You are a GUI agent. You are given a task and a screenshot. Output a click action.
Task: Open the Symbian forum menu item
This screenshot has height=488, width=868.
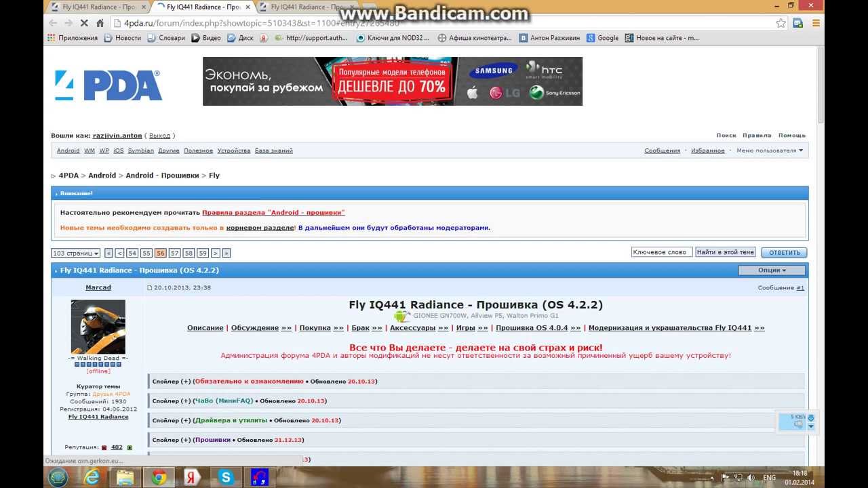click(x=141, y=150)
